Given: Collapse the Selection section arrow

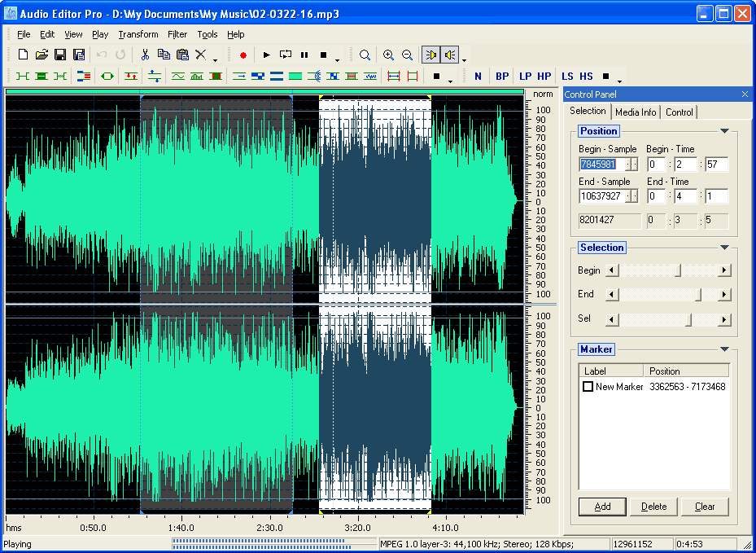Looking at the screenshot, I should [x=724, y=248].
